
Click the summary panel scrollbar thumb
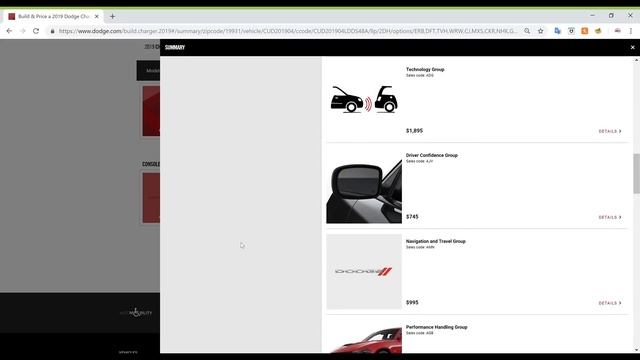tap(636, 173)
